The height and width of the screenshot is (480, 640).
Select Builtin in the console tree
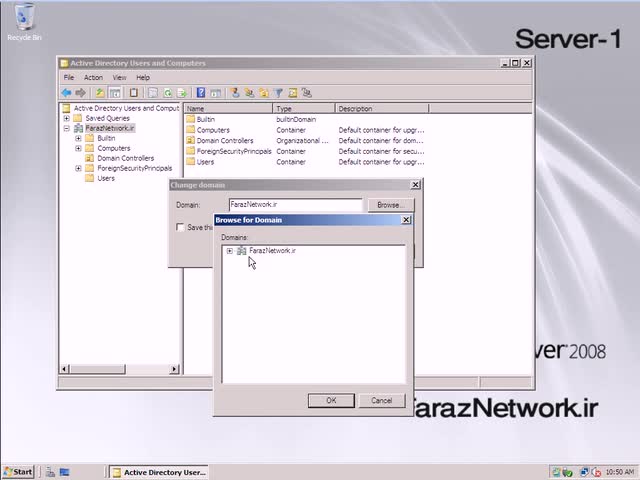tap(106, 138)
